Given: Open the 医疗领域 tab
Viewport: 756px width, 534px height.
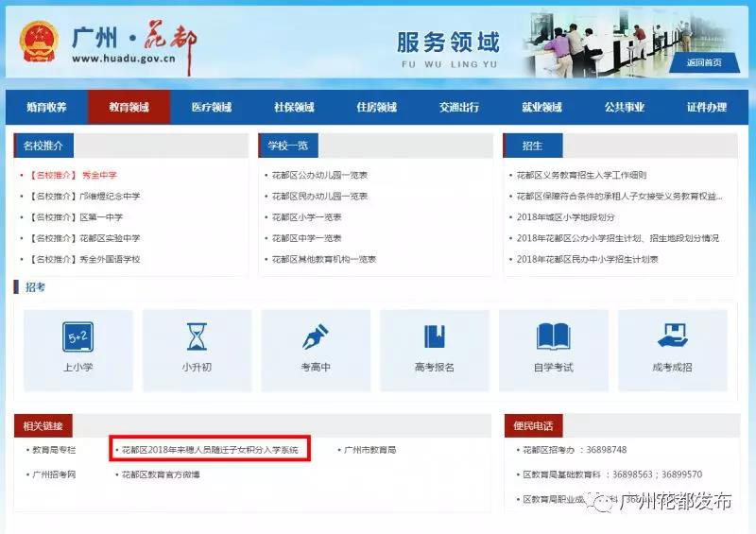Looking at the screenshot, I should [211, 108].
